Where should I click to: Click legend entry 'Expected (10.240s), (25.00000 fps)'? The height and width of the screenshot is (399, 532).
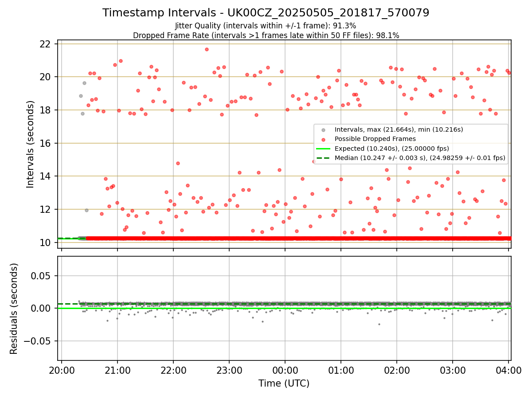391,149
